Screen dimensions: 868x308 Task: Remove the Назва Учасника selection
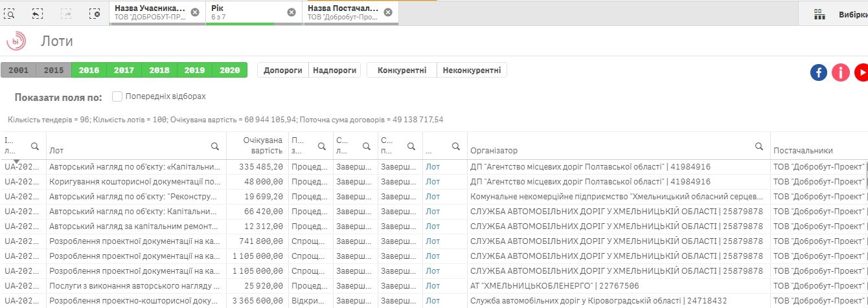194,12
